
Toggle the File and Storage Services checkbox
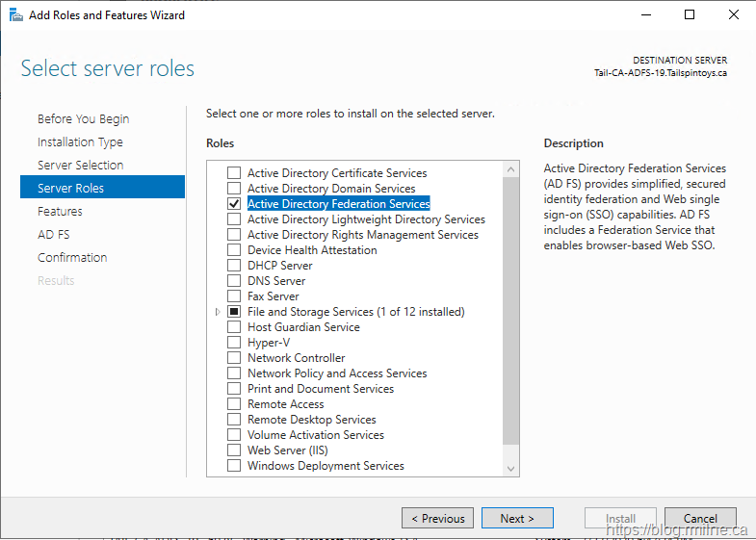(x=234, y=312)
